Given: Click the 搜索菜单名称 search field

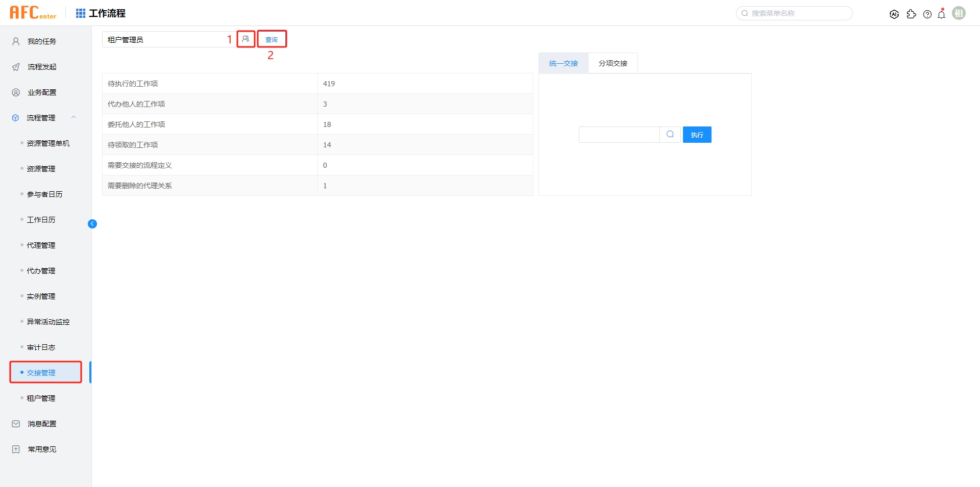Looking at the screenshot, I should point(794,13).
